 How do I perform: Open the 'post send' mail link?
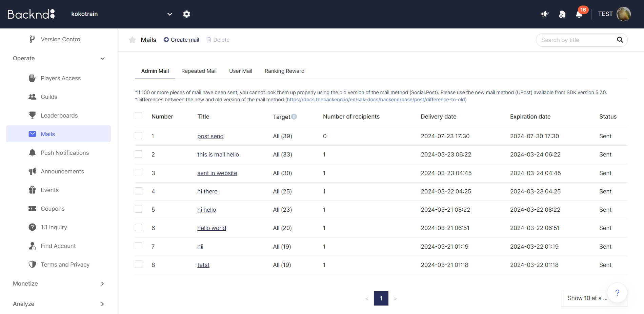pos(210,136)
